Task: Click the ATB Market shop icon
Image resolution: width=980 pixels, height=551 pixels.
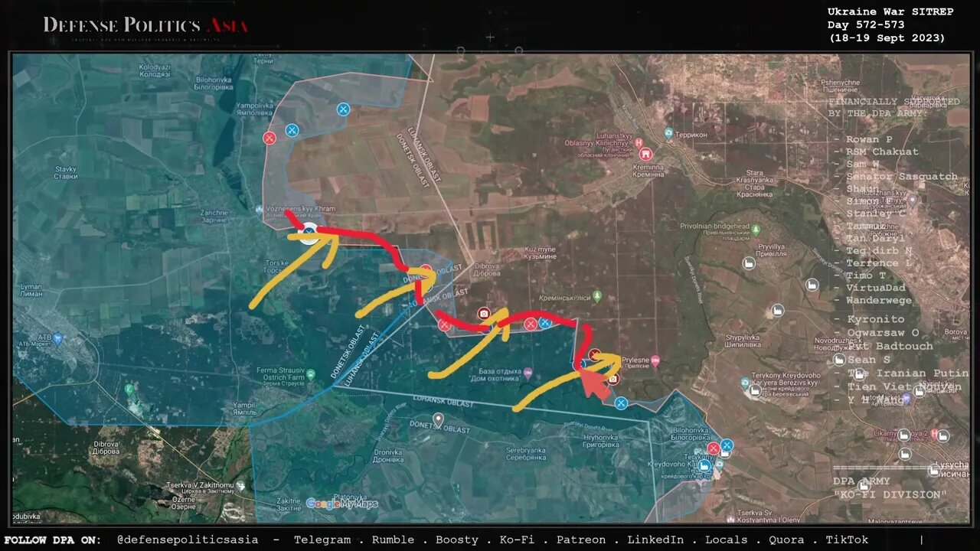Action: (x=57, y=337)
